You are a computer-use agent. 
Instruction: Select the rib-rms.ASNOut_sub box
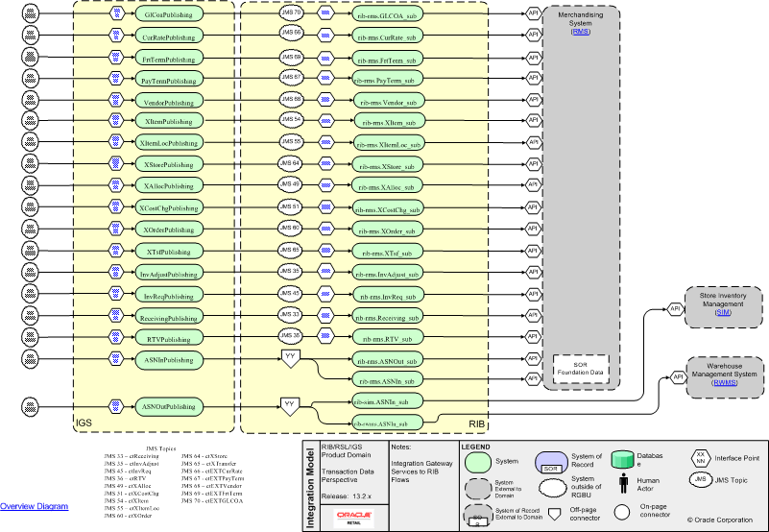pos(387,361)
